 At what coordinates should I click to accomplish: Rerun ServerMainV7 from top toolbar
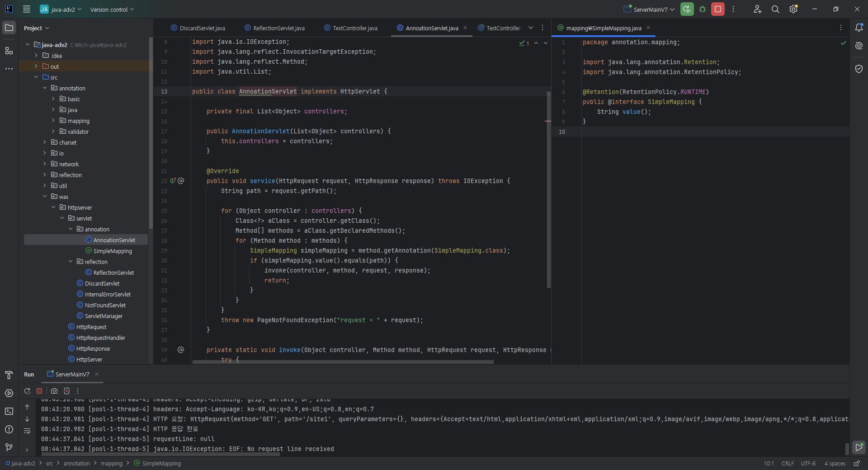(687, 9)
